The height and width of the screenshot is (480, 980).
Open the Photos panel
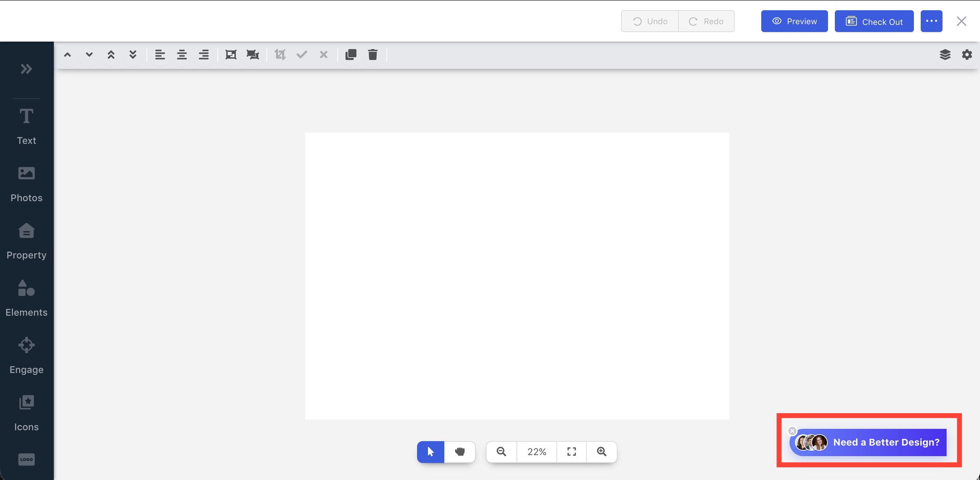click(x=26, y=184)
